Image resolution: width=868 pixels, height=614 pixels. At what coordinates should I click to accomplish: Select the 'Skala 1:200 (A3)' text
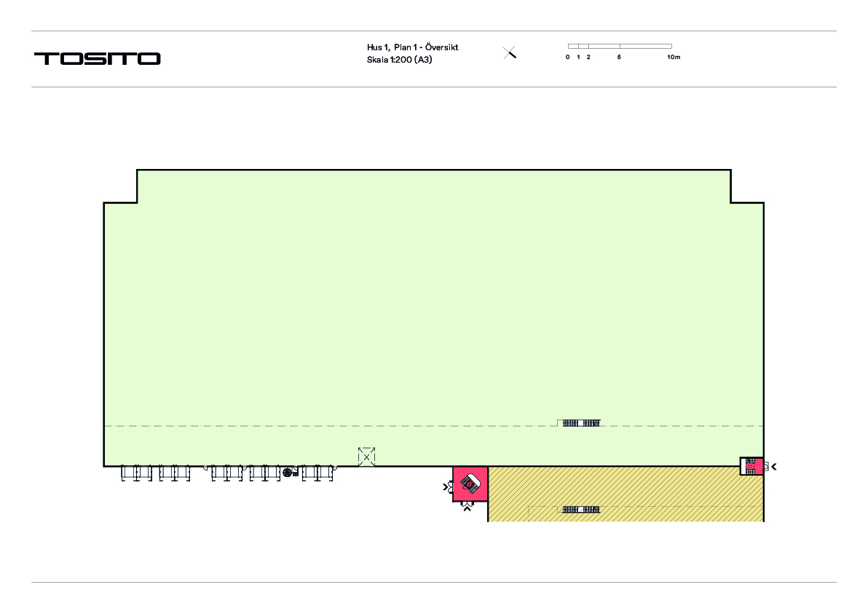click(x=399, y=60)
